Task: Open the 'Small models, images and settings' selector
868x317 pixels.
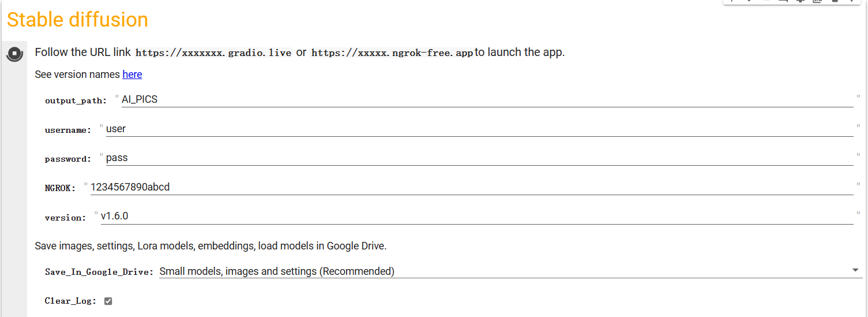Action: tap(510, 271)
